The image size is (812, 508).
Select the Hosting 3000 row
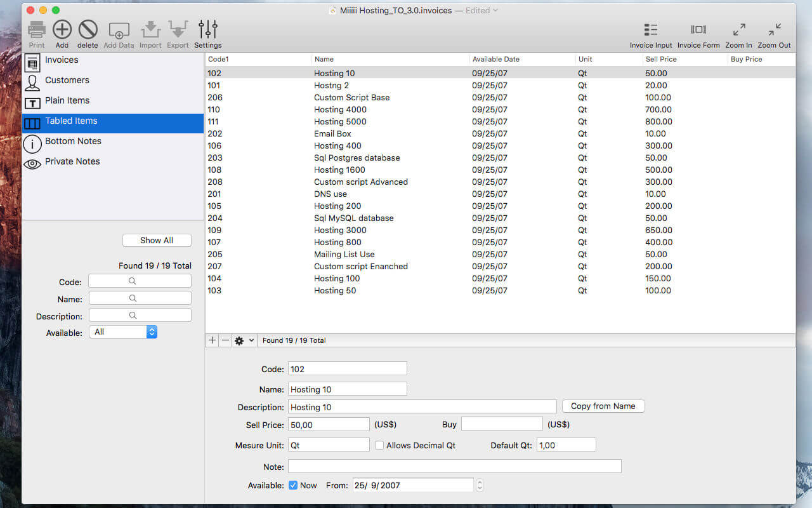click(501, 230)
